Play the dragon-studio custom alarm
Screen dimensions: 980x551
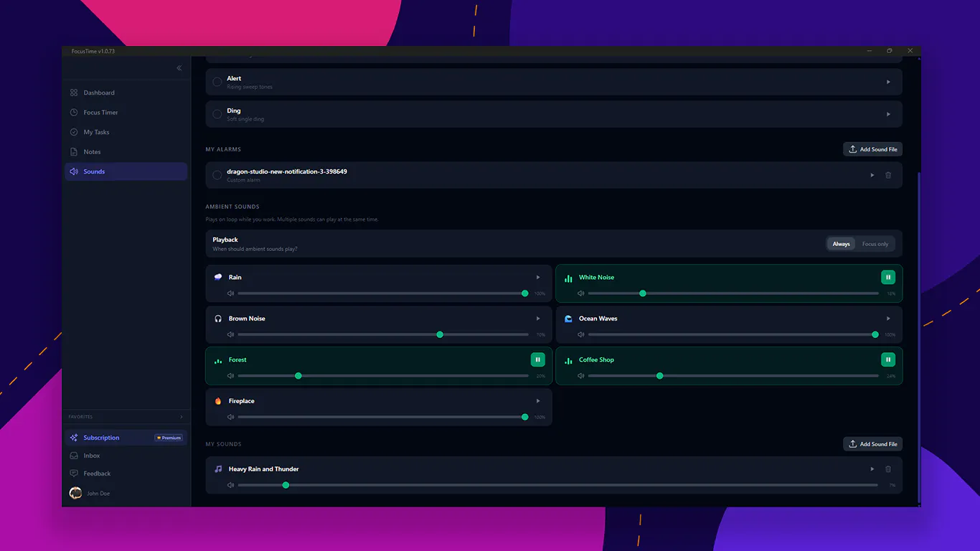[x=872, y=175]
